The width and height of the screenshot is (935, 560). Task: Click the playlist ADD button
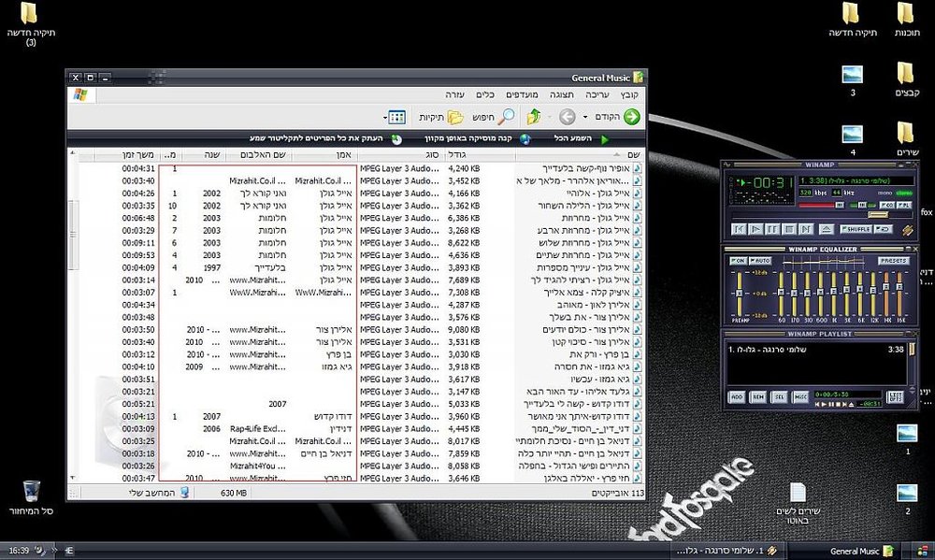pos(737,396)
